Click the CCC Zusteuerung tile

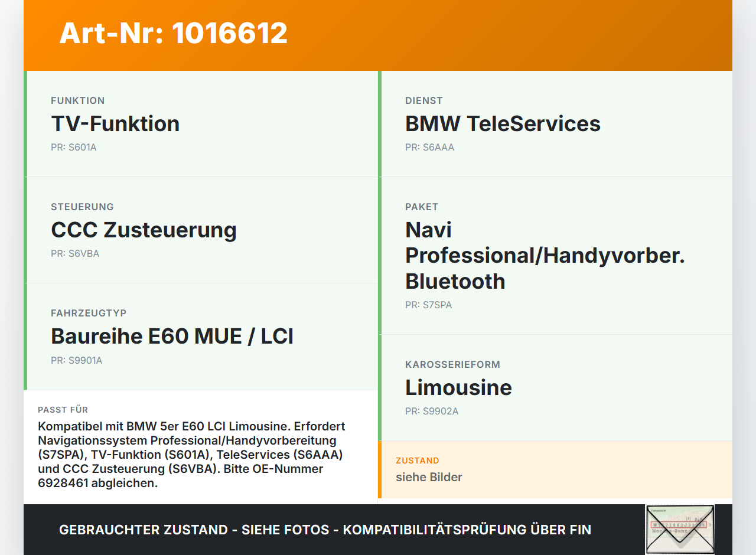pos(201,230)
